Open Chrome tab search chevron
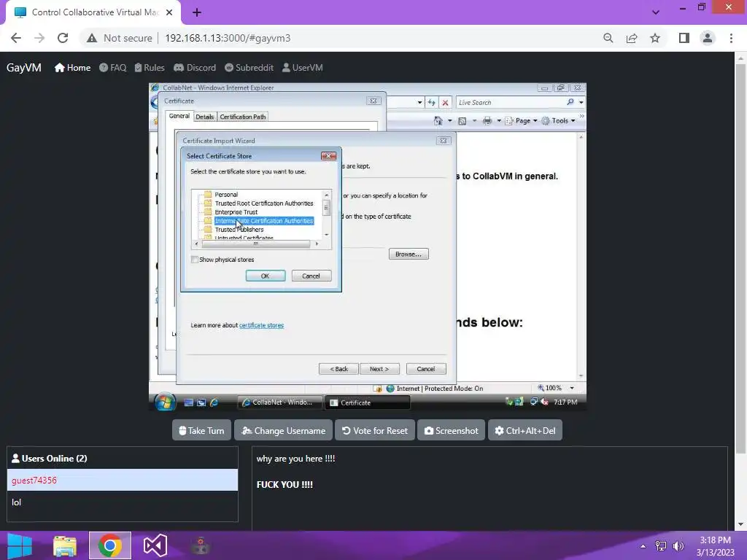 click(x=656, y=12)
